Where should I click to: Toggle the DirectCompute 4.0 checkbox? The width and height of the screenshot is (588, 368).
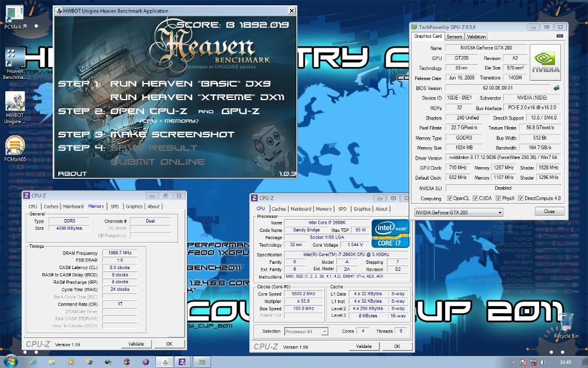click(520, 198)
